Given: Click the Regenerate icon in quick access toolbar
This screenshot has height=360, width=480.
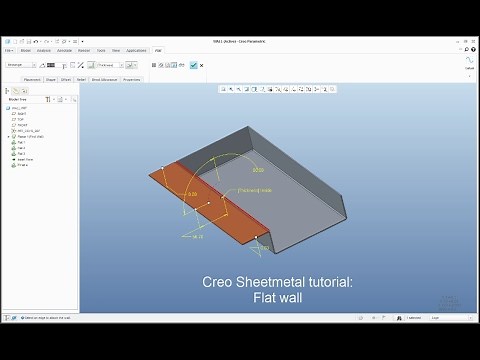Looking at the screenshot, I should (57, 42).
